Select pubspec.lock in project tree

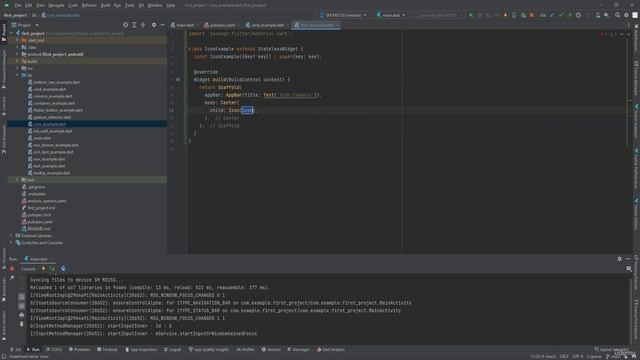39,215
